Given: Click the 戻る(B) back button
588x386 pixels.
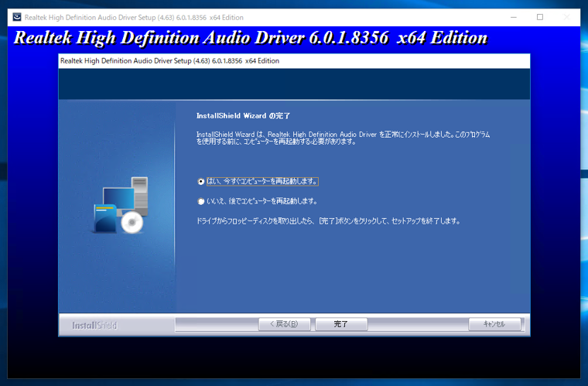Looking at the screenshot, I should pos(284,324).
